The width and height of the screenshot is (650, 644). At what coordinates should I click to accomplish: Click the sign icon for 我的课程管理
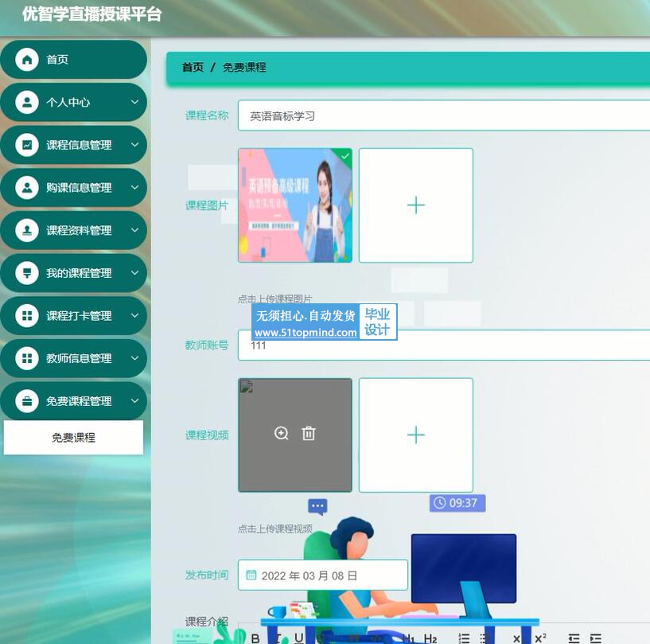click(27, 273)
